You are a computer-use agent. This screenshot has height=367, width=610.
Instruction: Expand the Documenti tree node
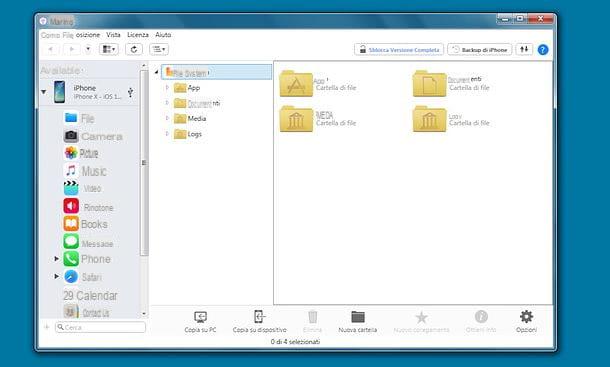(167, 103)
